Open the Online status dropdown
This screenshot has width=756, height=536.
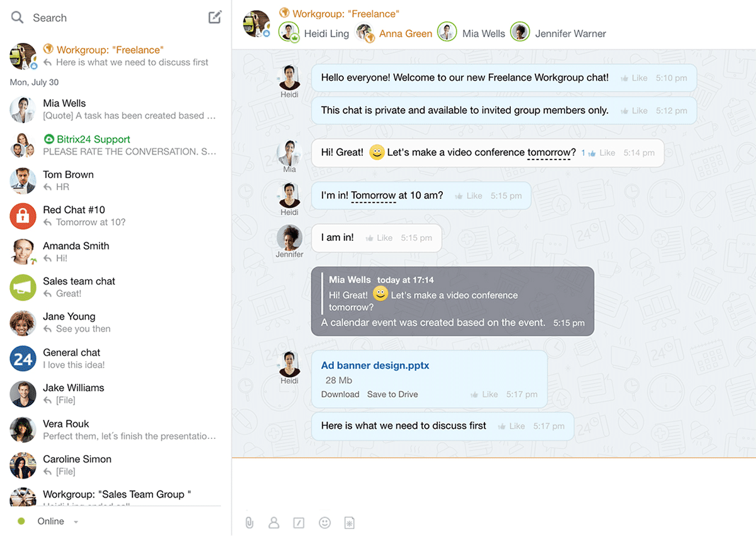coord(75,521)
